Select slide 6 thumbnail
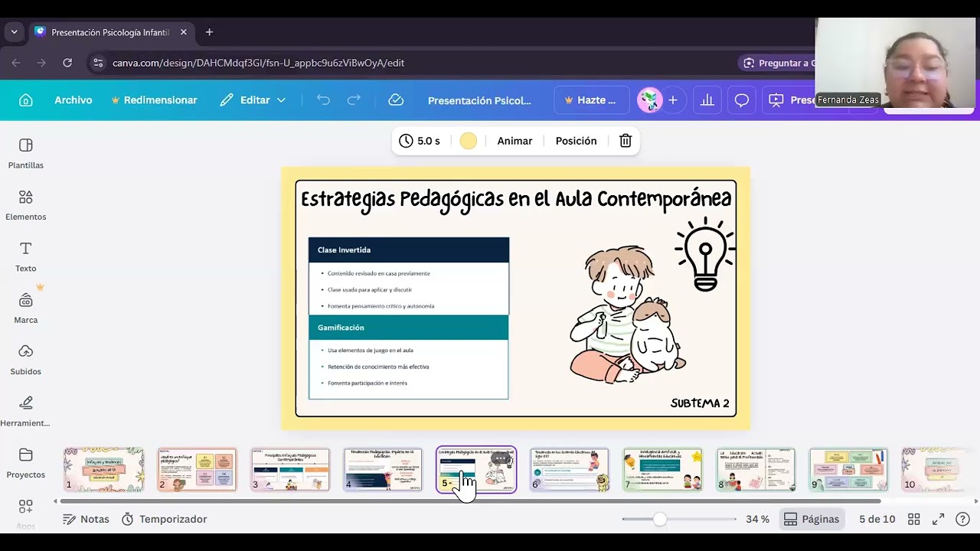The height and width of the screenshot is (551, 980). click(x=570, y=470)
